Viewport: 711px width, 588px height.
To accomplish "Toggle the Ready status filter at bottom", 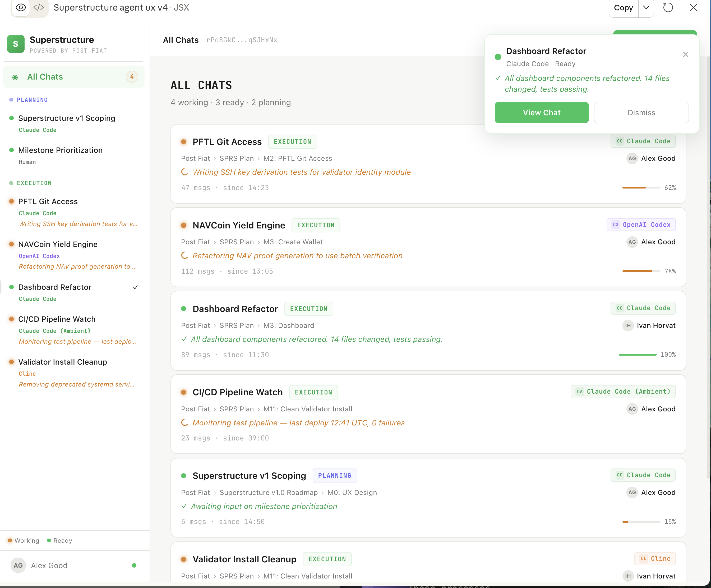I will pyautogui.click(x=59, y=540).
